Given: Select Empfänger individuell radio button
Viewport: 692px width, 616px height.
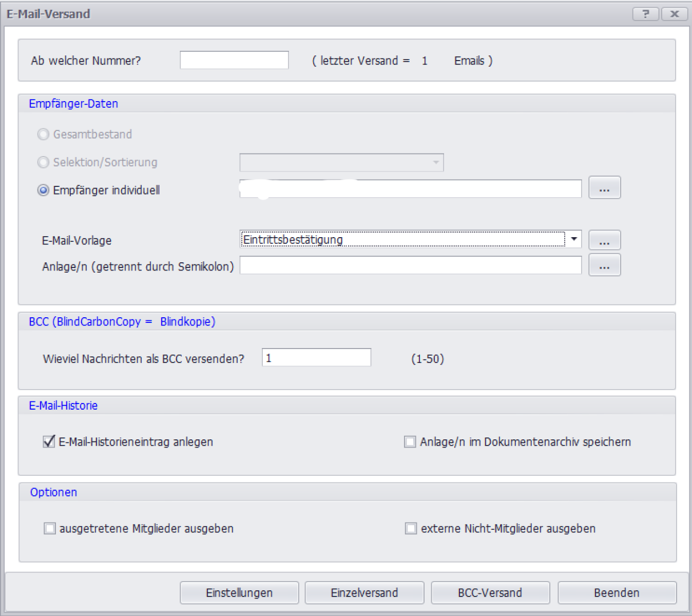Looking at the screenshot, I should [44, 190].
